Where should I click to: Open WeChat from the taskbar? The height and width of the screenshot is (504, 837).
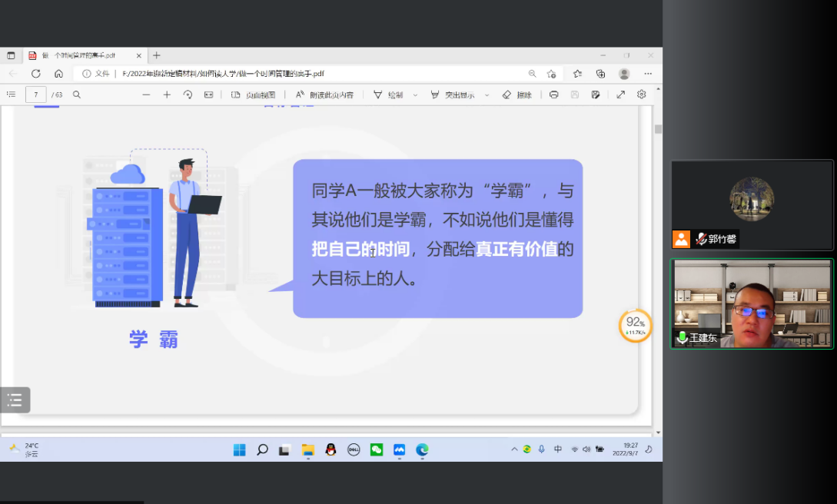[x=377, y=449]
